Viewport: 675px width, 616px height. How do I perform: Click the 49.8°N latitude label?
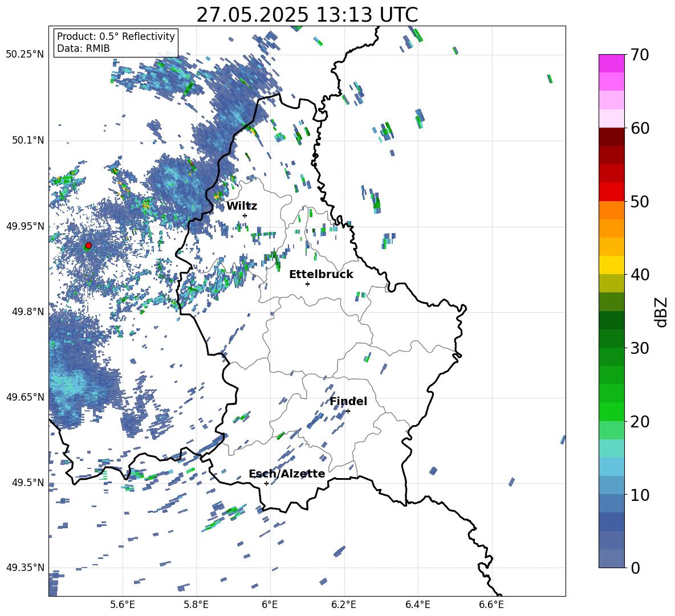pos(27,312)
